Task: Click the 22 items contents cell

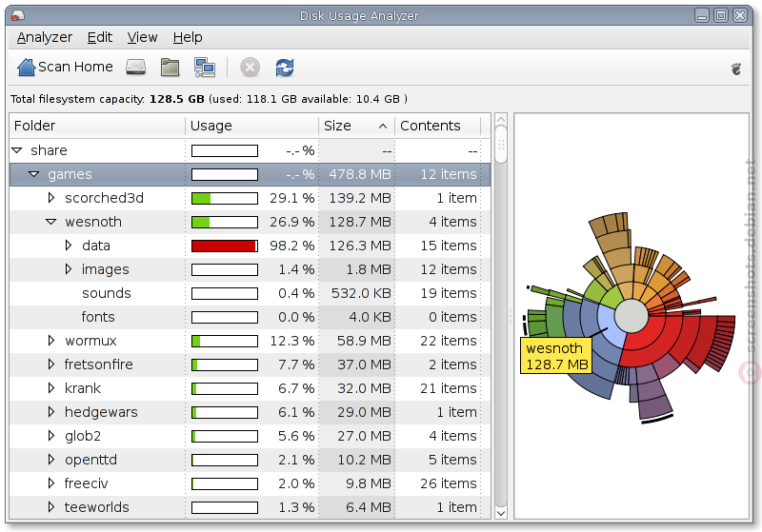Action: point(449,341)
